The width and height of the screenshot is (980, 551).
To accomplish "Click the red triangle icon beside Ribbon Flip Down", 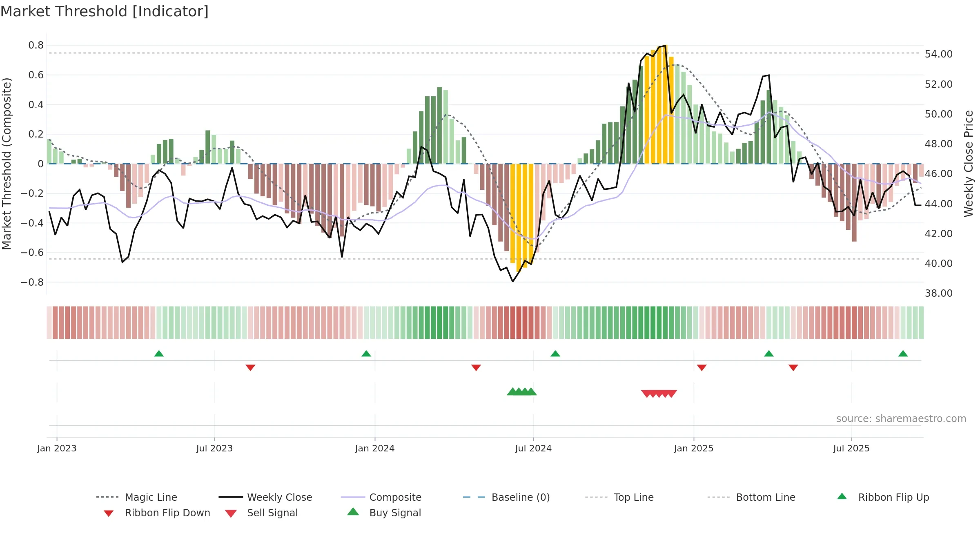I will pos(109,513).
